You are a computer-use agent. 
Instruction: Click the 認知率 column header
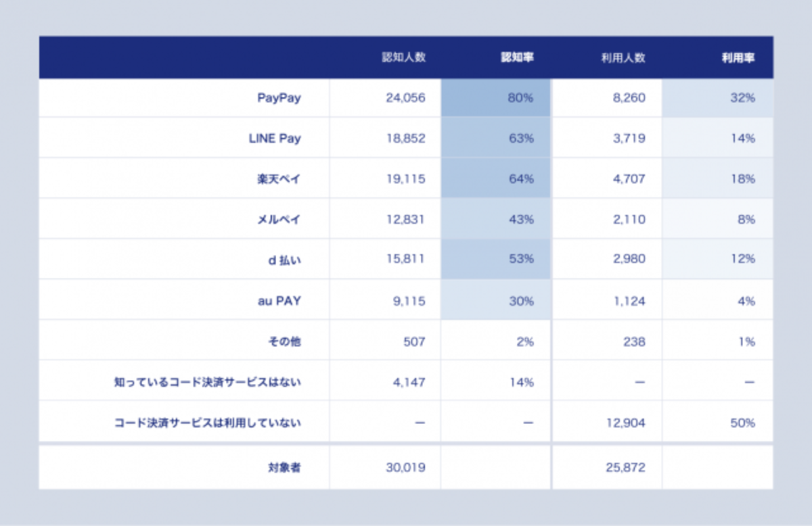[x=517, y=58]
